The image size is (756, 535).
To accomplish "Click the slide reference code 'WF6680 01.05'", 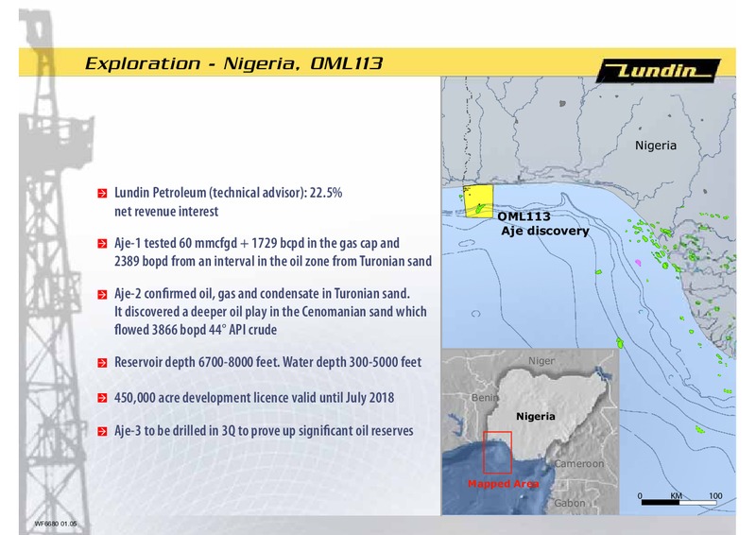I will coord(56,524).
